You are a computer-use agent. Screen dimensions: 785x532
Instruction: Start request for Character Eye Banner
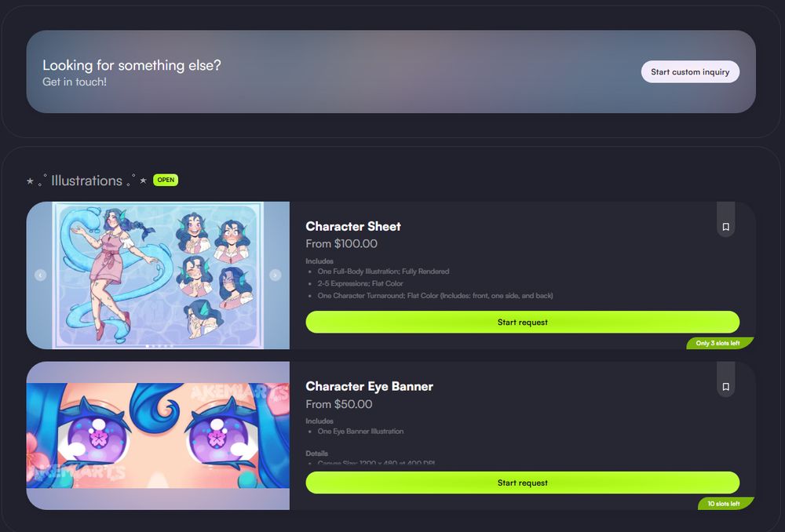pyautogui.click(x=522, y=483)
